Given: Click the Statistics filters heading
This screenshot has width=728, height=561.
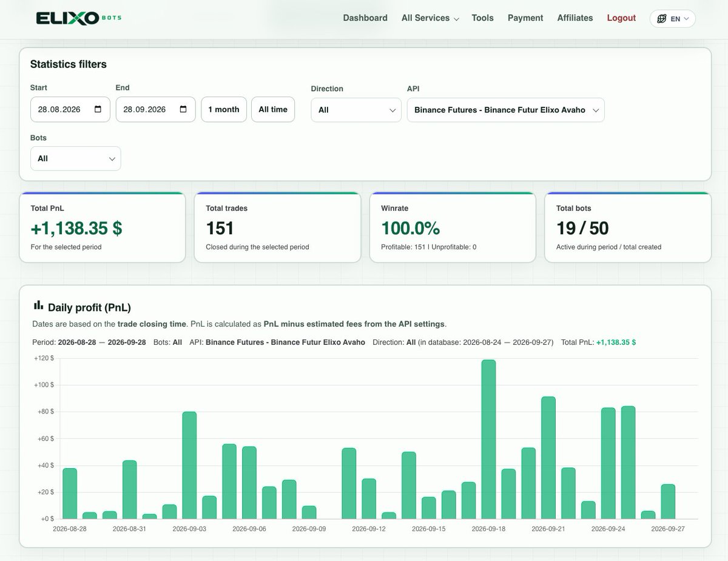Looking at the screenshot, I should pos(69,64).
